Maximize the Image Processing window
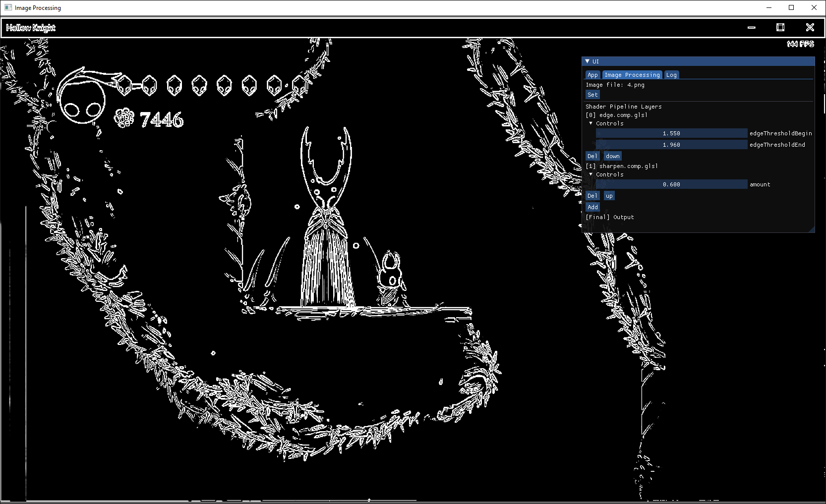This screenshot has width=826, height=504. (x=791, y=7)
